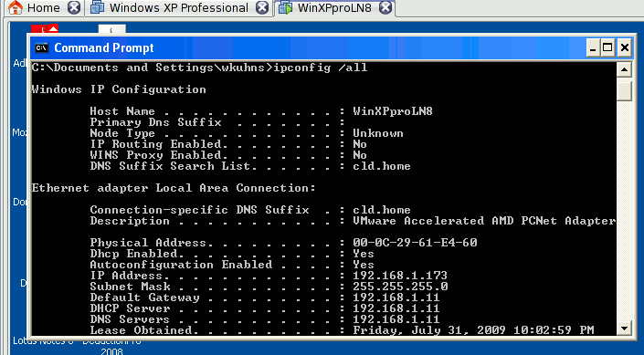Select the WinXPproLN8 tab
This screenshot has height=355, width=644.
click(x=334, y=8)
